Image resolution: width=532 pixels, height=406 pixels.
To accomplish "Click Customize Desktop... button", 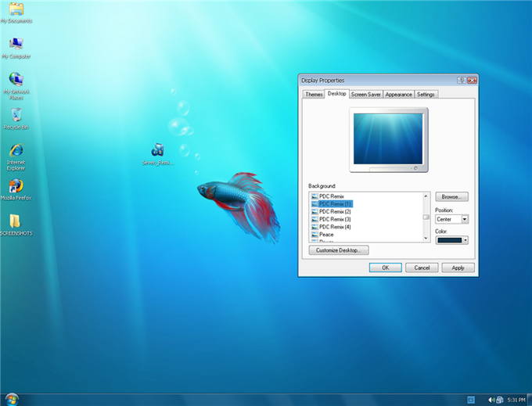I will click(338, 250).
